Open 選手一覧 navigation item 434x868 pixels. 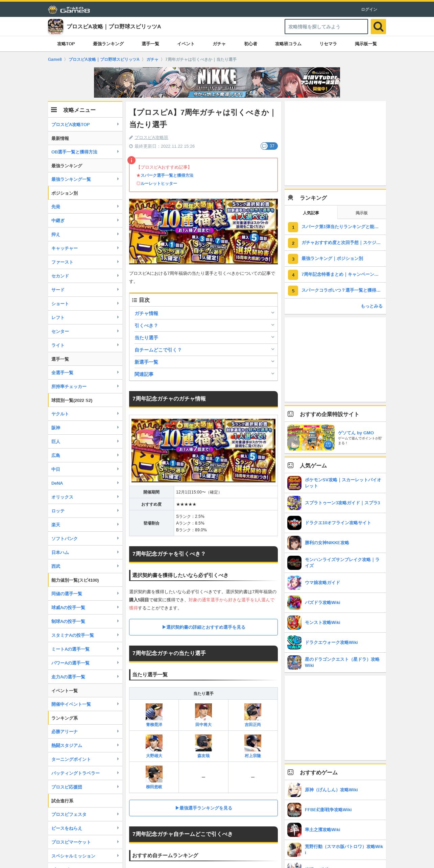(150, 44)
